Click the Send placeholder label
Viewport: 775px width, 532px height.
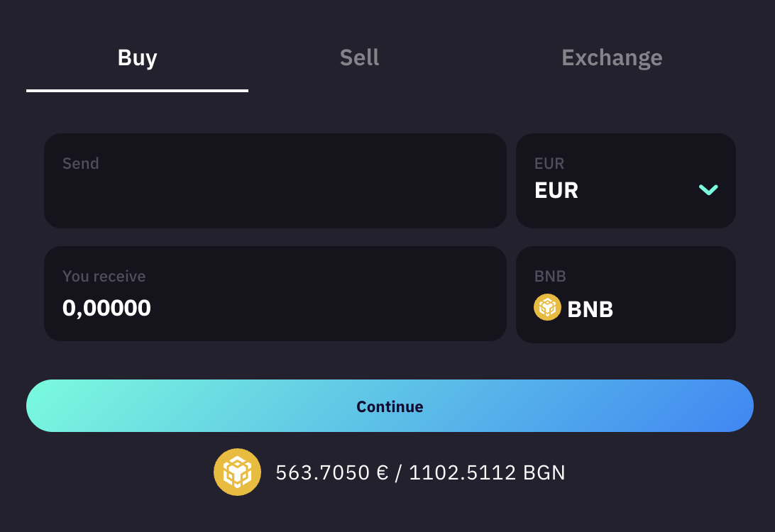(80, 163)
